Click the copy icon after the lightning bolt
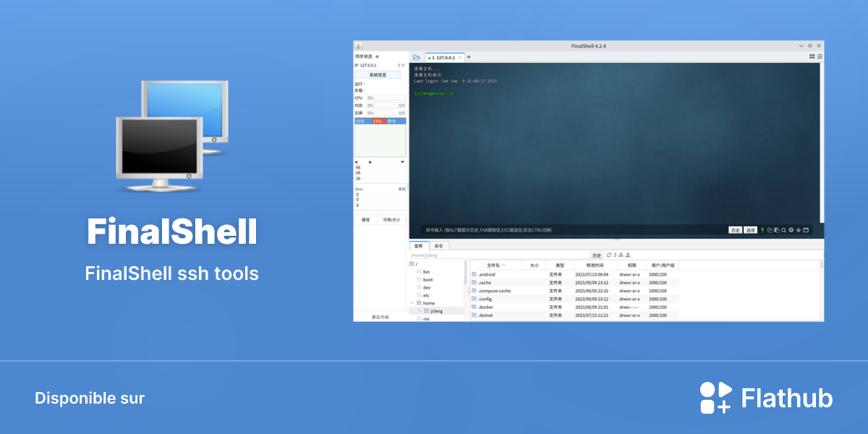Screen dimensions: 868x434 click(x=770, y=230)
